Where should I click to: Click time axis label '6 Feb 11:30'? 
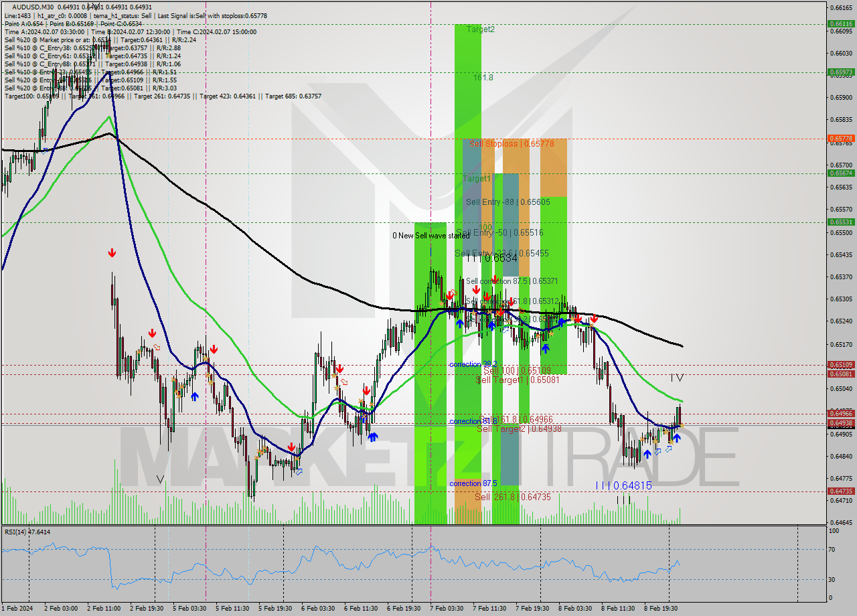click(x=361, y=609)
